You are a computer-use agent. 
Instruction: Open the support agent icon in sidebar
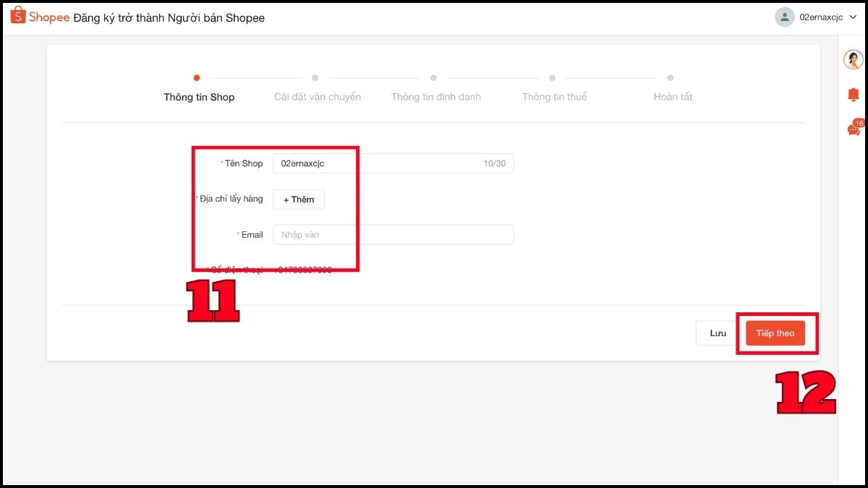click(x=854, y=60)
